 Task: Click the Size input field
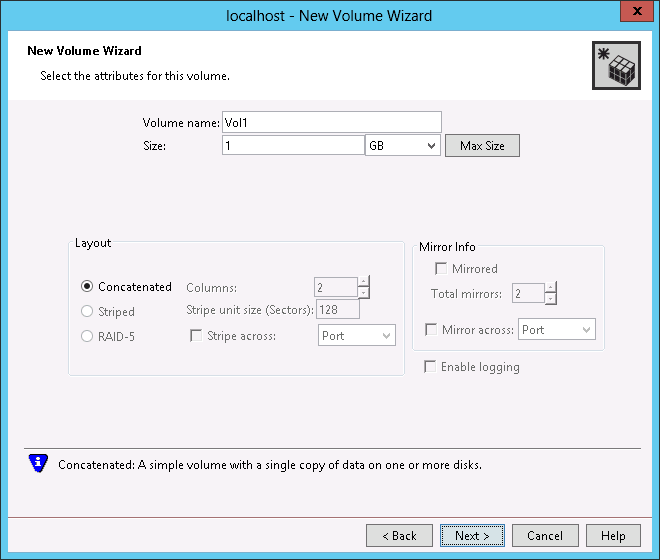coord(293,146)
